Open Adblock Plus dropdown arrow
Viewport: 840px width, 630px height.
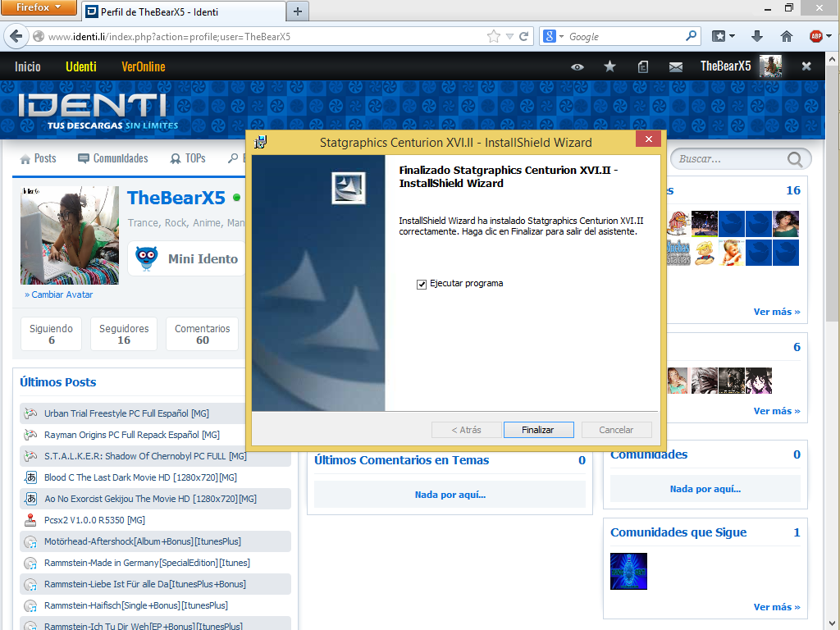(829, 36)
